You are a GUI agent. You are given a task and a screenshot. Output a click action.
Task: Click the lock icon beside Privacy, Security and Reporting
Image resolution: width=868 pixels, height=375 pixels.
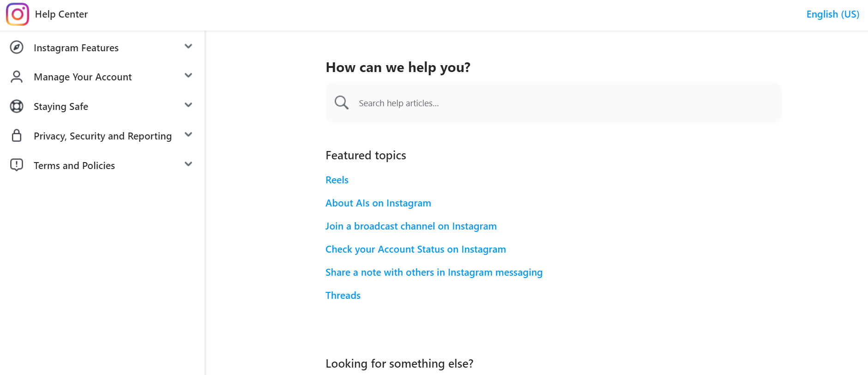(17, 136)
